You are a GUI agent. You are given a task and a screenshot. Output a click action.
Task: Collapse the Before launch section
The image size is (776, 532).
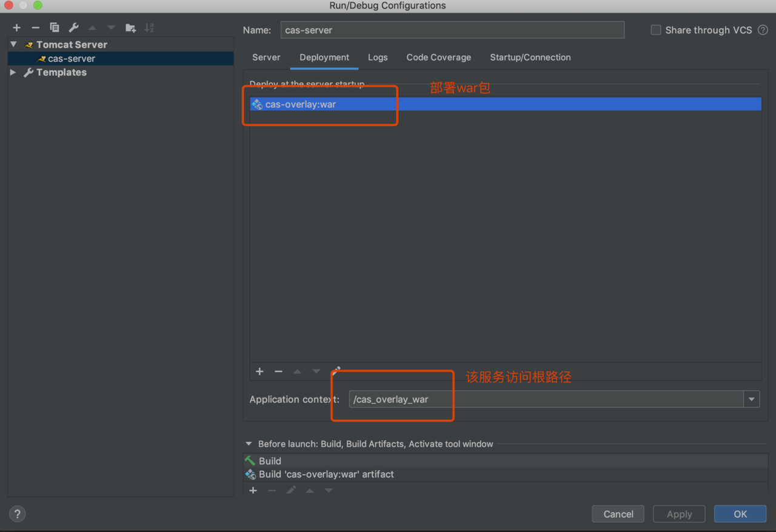click(249, 444)
